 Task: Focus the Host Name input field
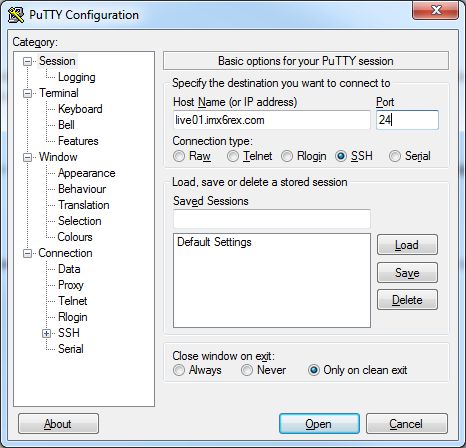pos(272,120)
